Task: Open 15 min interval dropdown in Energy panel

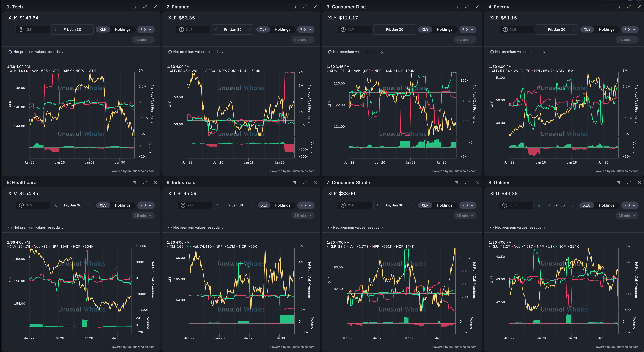Action: point(627,40)
